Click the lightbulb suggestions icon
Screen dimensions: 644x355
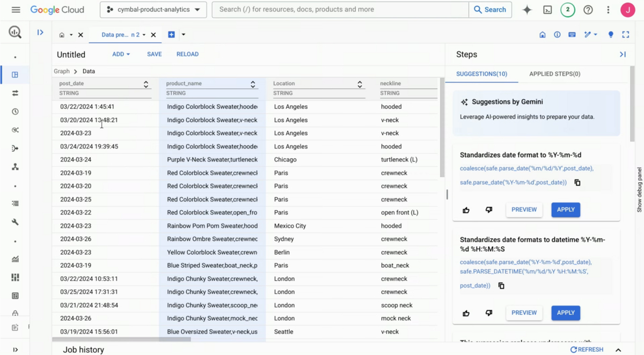click(x=611, y=34)
